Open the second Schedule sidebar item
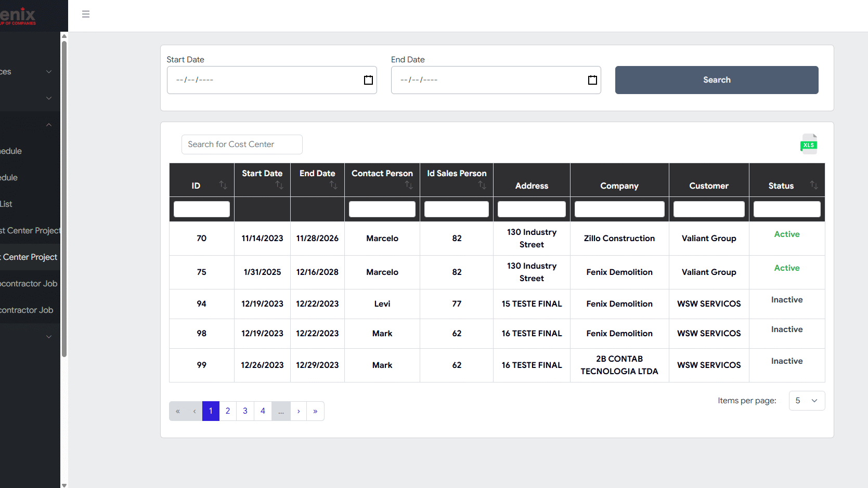This screenshot has width=868, height=488. 30,178
